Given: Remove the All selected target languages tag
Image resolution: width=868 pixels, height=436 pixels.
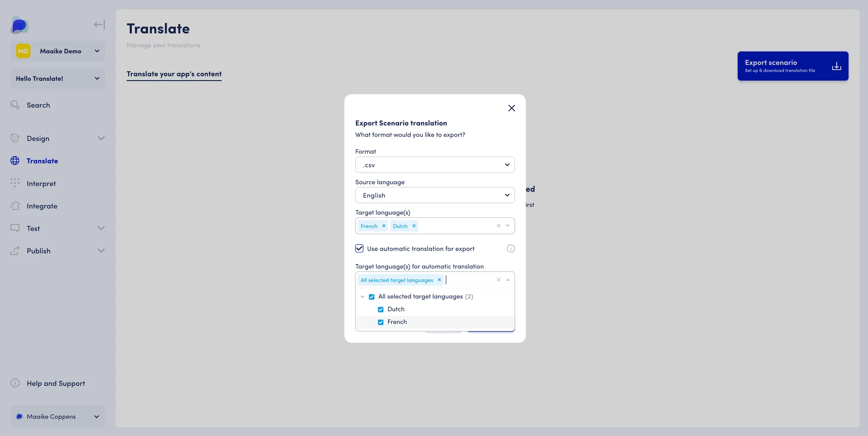Looking at the screenshot, I should pos(439,280).
